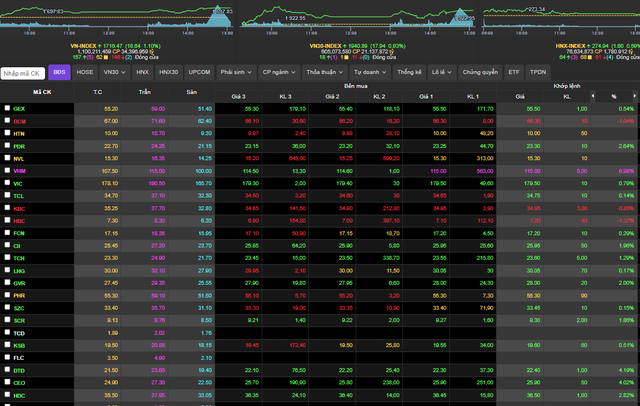The height and width of the screenshot is (406, 640).
Task: Tick the checkbox for GEX row
Action: click(7, 108)
